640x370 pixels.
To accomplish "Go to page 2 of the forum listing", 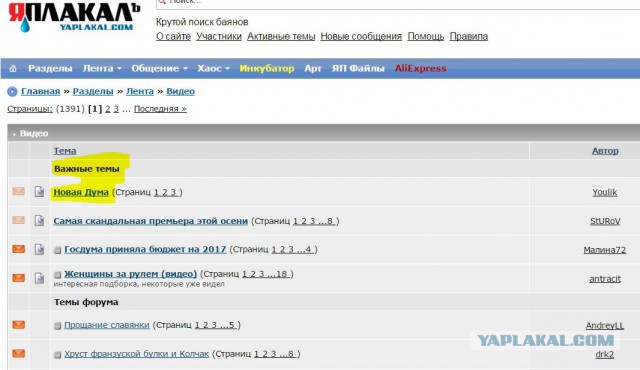I will click(108, 109).
